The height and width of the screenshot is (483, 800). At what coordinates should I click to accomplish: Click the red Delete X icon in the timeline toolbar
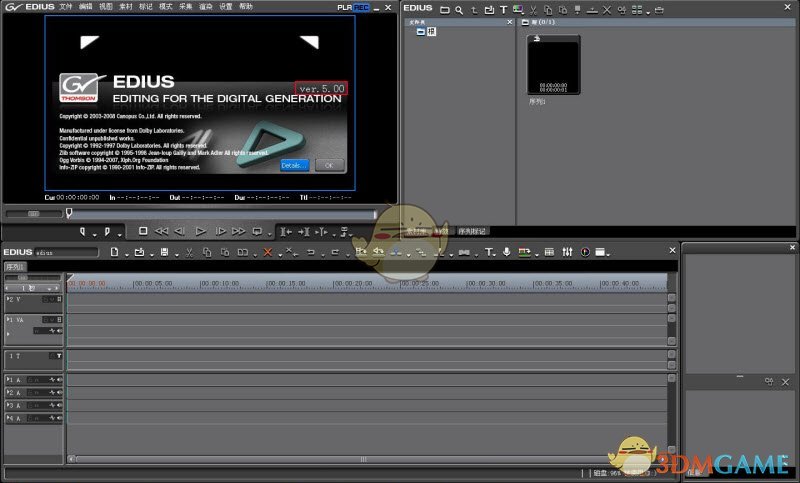click(267, 252)
